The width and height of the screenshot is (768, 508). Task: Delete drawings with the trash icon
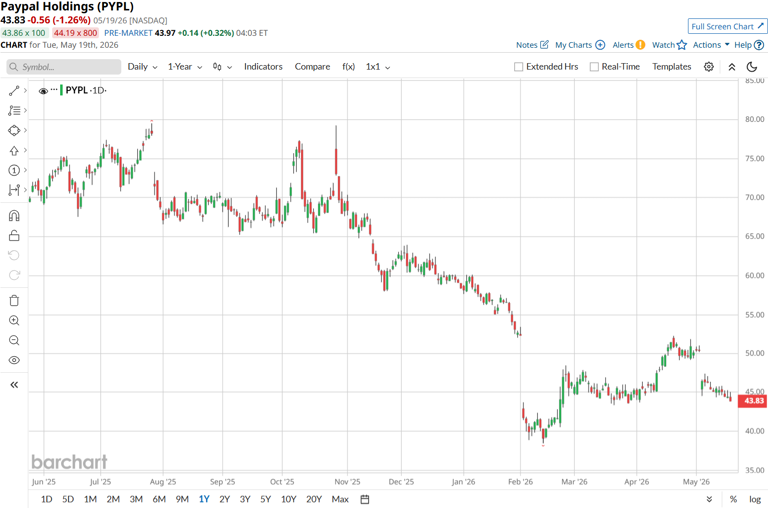coord(14,300)
